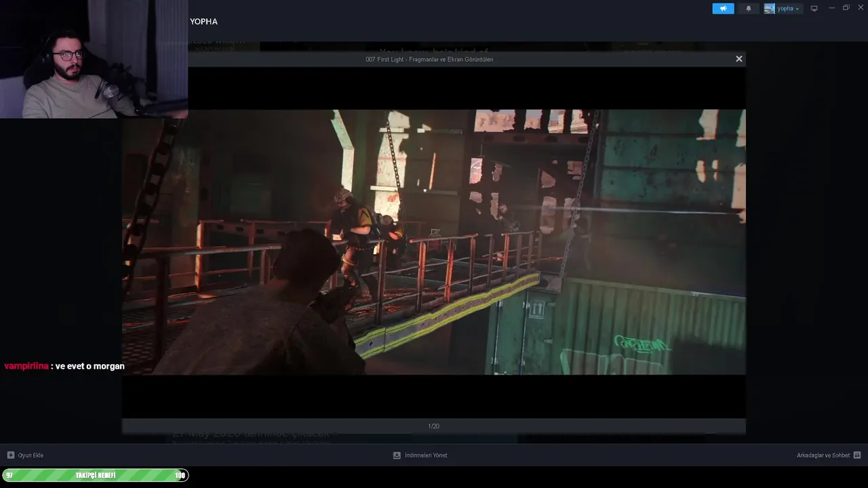Select the YOPHA profile tab

point(203,22)
